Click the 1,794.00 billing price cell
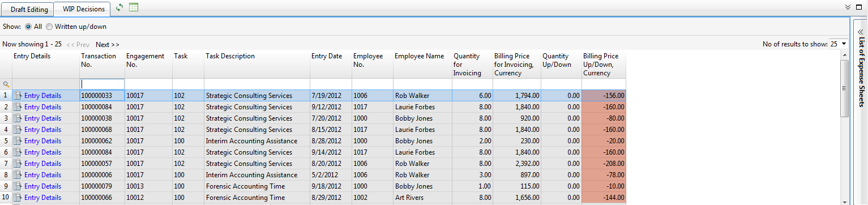Viewport: 868px width, 205px height. click(x=517, y=96)
